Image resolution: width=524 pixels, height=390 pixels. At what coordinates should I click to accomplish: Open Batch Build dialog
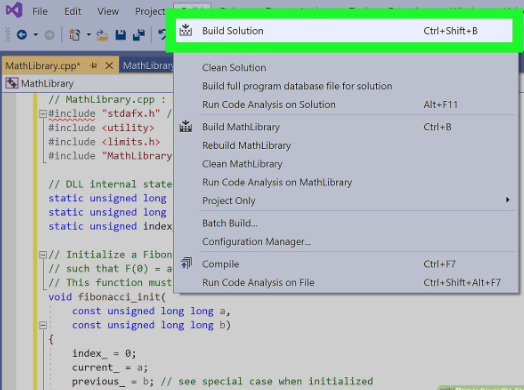point(346,223)
